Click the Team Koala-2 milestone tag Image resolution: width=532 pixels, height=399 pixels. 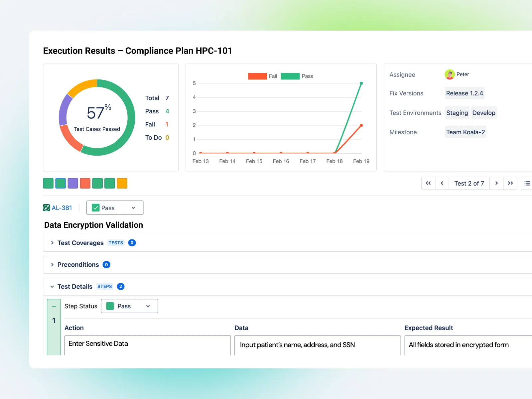click(x=465, y=132)
